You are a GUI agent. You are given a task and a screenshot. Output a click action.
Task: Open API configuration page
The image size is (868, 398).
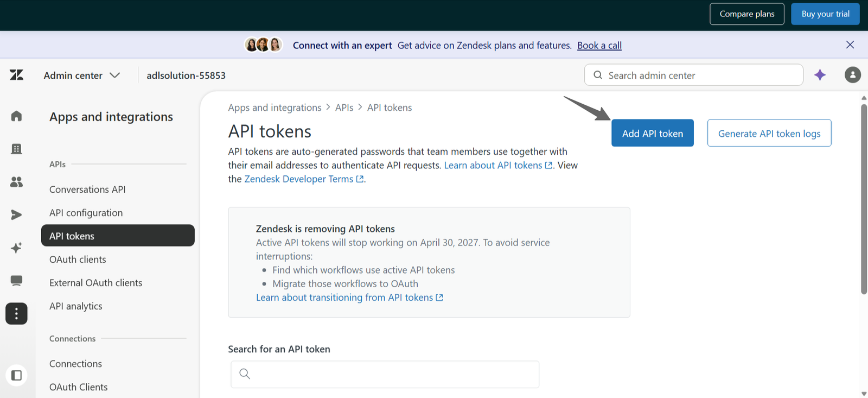click(86, 213)
